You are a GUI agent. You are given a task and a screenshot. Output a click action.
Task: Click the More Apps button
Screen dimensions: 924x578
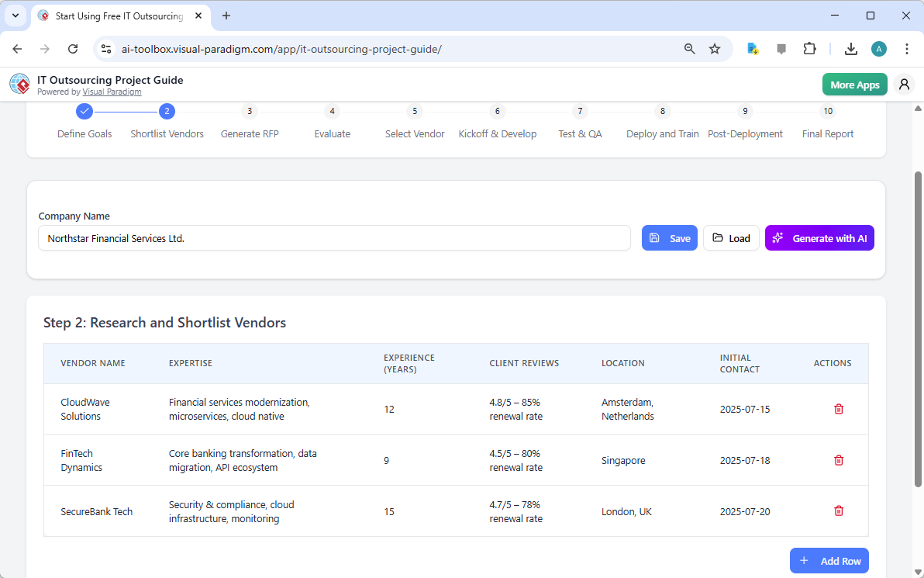tap(854, 84)
